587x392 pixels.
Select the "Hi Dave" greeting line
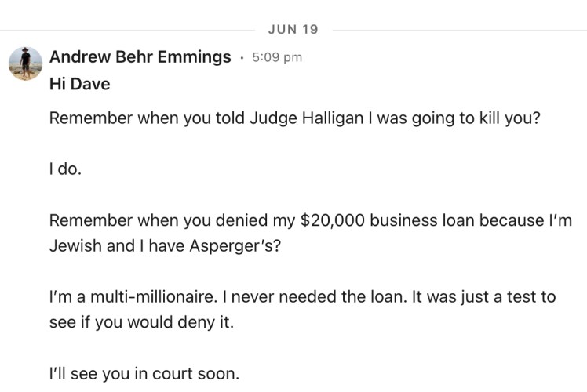[79, 85]
